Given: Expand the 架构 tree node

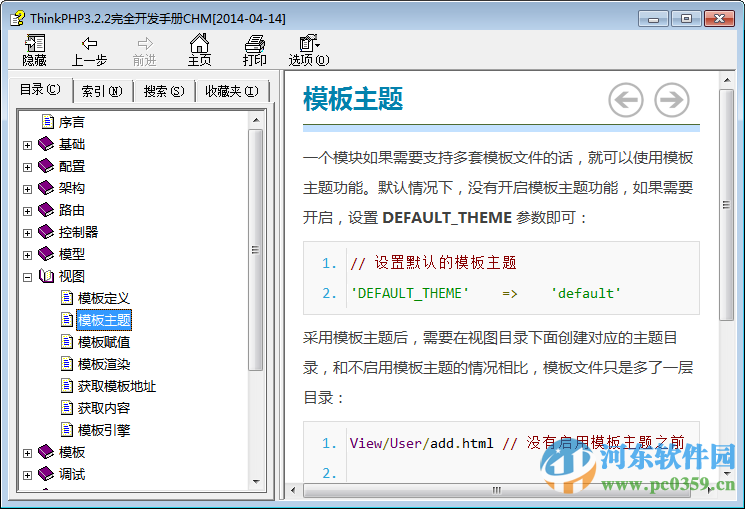Looking at the screenshot, I should click(x=28, y=189).
